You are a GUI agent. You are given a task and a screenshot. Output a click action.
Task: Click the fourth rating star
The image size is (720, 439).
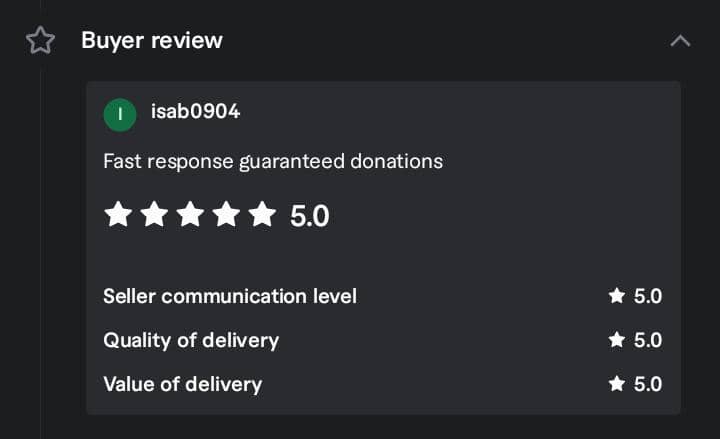tap(226, 214)
